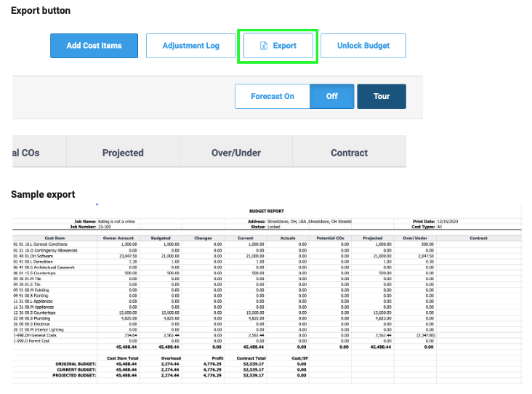Select the Over/Under column header
This screenshot has width=532, height=394.
pyautogui.click(x=236, y=153)
